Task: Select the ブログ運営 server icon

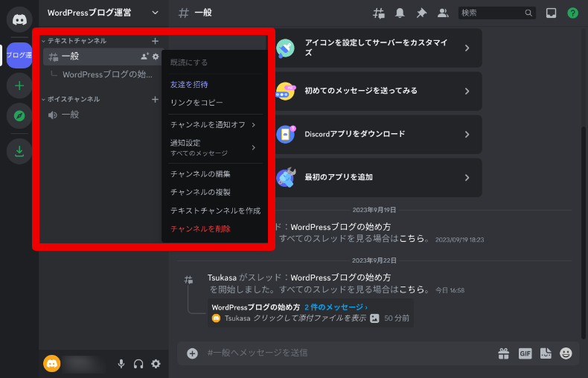Action: [19, 56]
